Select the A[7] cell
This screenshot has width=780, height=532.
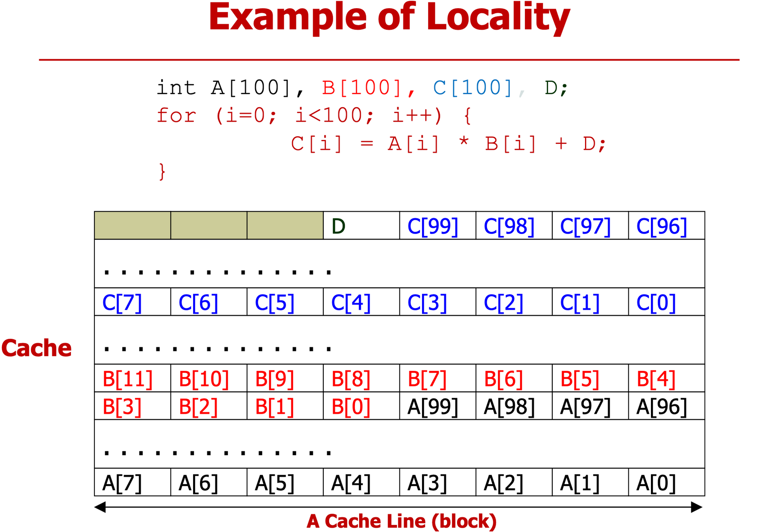(132, 482)
